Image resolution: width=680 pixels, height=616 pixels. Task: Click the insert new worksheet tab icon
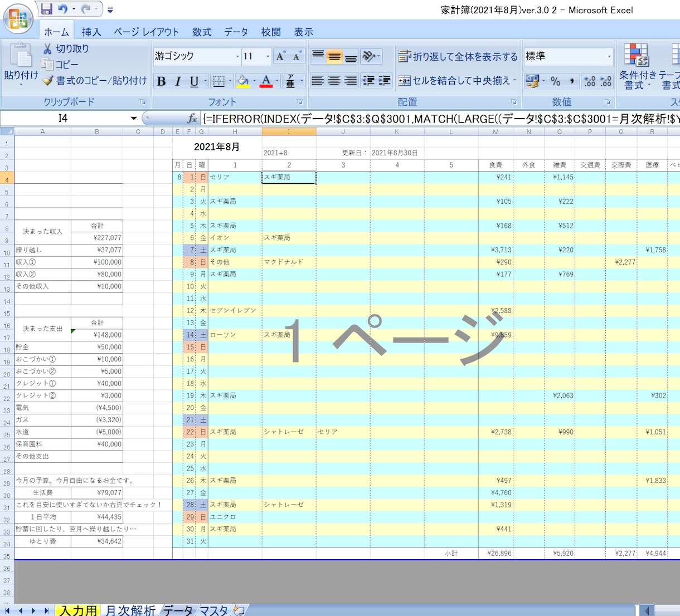click(x=239, y=610)
